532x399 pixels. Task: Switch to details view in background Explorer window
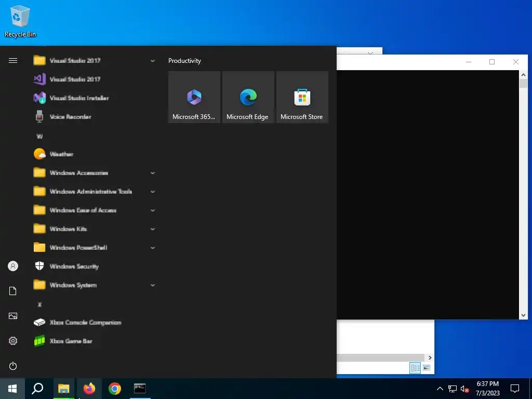click(415, 368)
